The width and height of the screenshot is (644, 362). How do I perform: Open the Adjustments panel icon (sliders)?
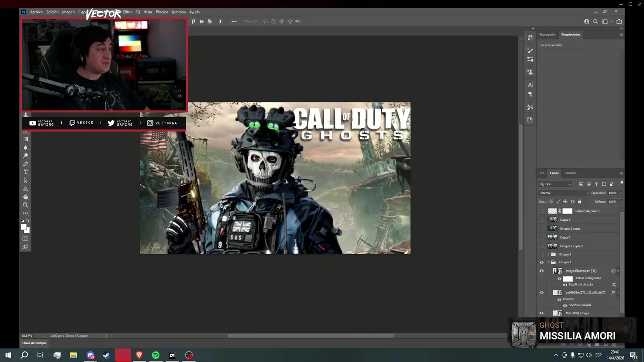coord(530,59)
